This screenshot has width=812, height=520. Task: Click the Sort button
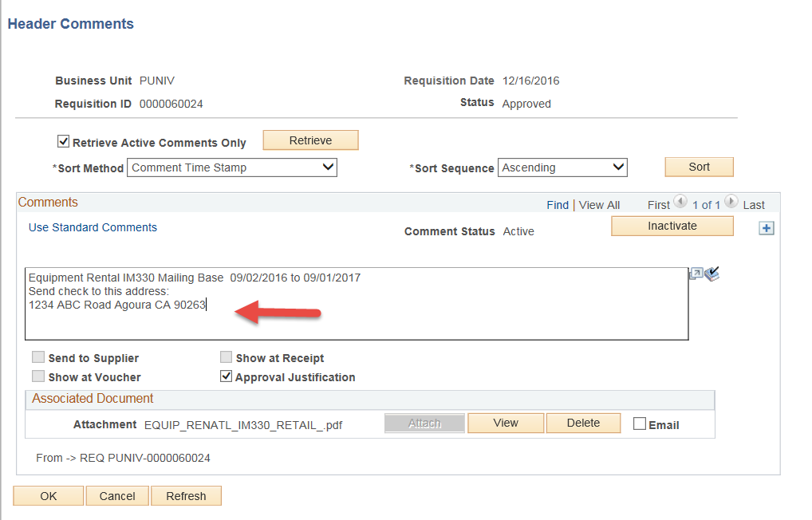pyautogui.click(x=699, y=167)
